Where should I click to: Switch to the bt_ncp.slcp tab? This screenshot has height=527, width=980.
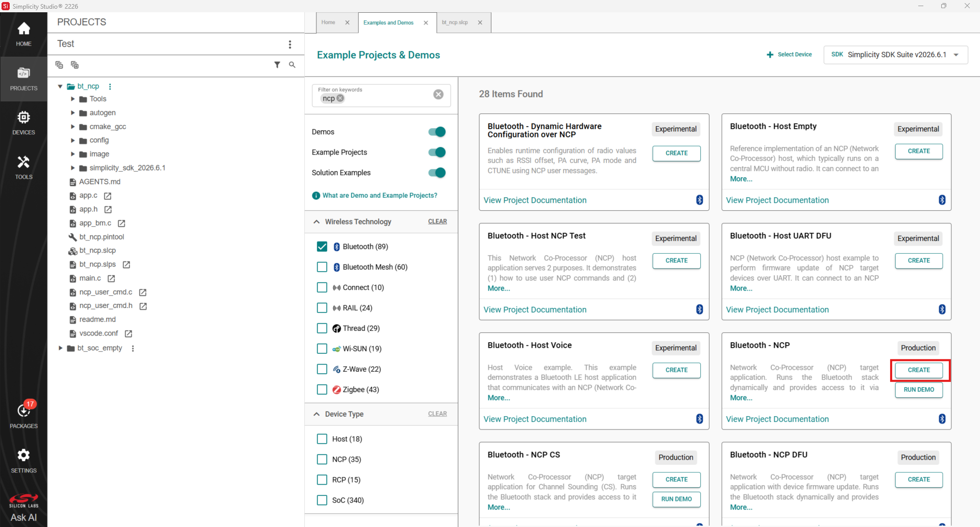pos(455,22)
